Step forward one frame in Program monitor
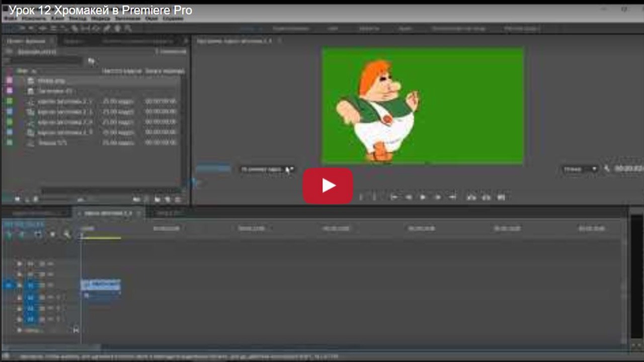The image size is (644, 362). click(x=438, y=198)
